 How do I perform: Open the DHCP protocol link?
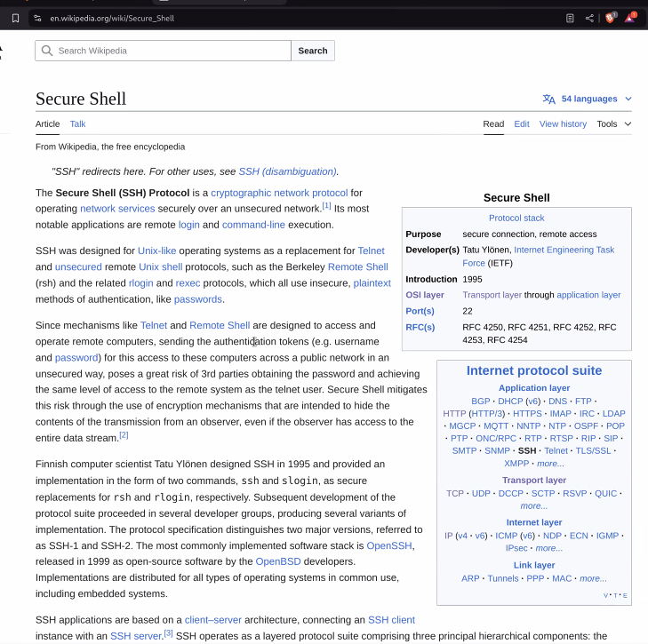[510, 402]
